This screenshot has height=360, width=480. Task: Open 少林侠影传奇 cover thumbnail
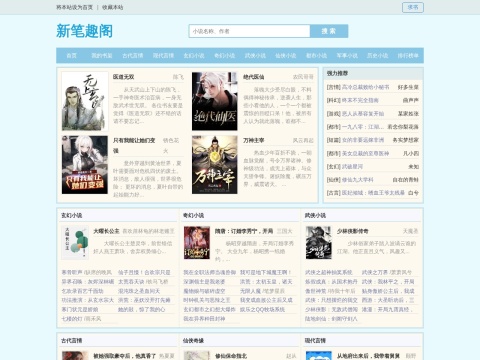pos(319,243)
